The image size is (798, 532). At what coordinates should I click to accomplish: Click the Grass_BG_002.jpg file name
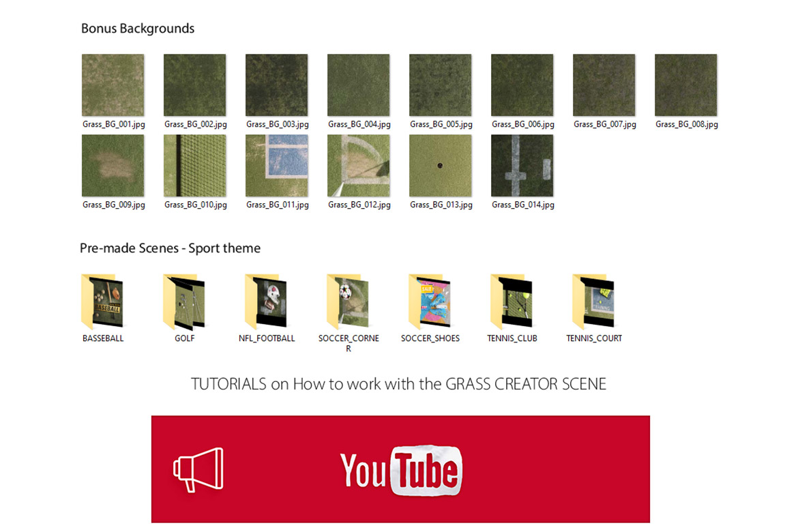[196, 124]
